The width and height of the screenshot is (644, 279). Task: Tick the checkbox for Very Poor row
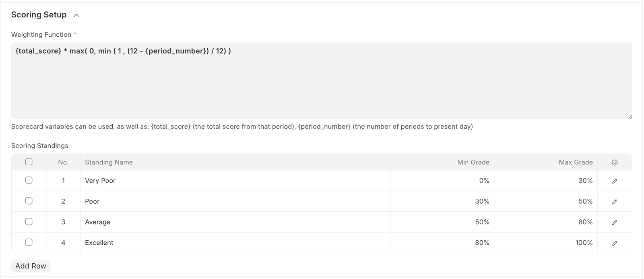click(29, 180)
